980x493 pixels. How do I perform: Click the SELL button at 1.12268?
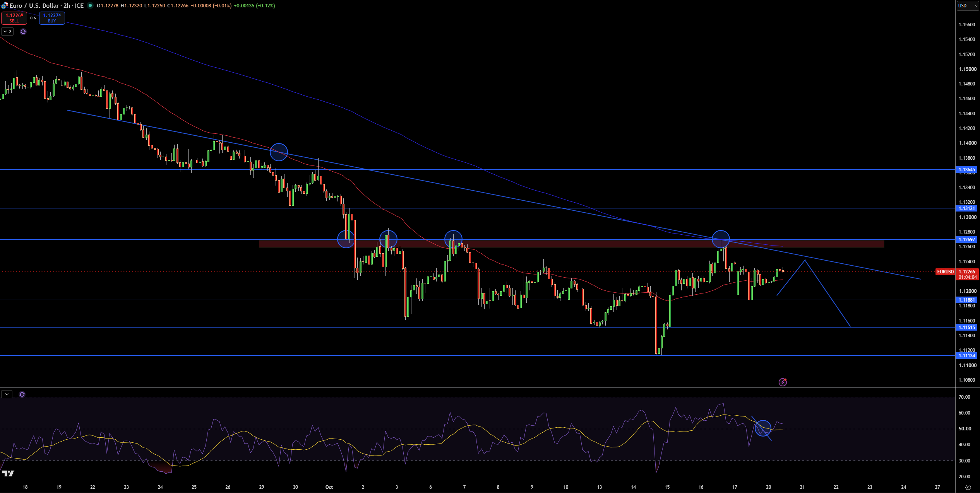(x=14, y=18)
